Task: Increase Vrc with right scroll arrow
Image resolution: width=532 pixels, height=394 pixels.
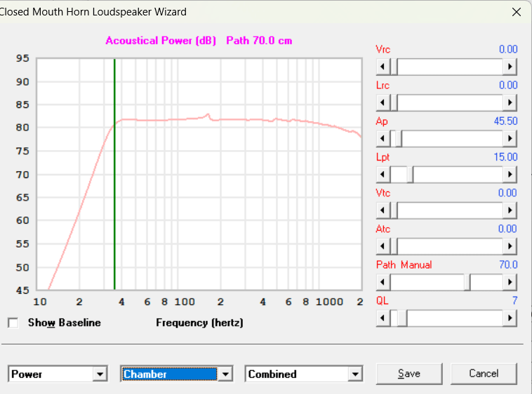Action: click(510, 67)
